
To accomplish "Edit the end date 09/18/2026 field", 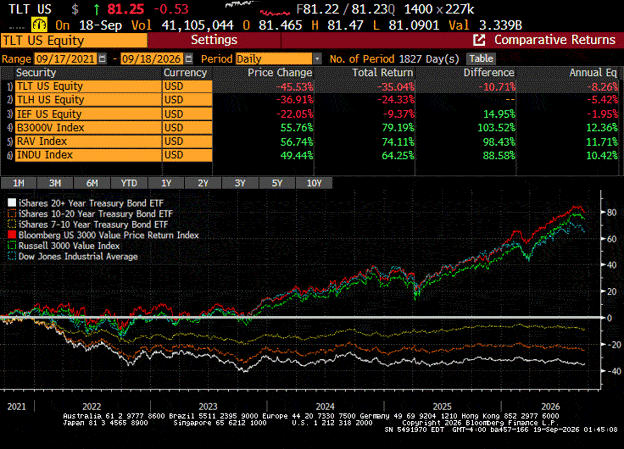I will pos(152,59).
